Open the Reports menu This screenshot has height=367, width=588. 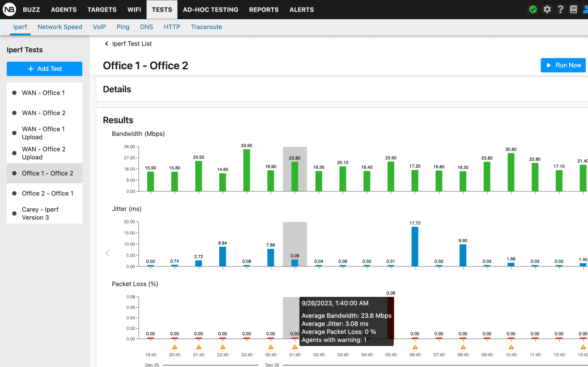tap(264, 9)
